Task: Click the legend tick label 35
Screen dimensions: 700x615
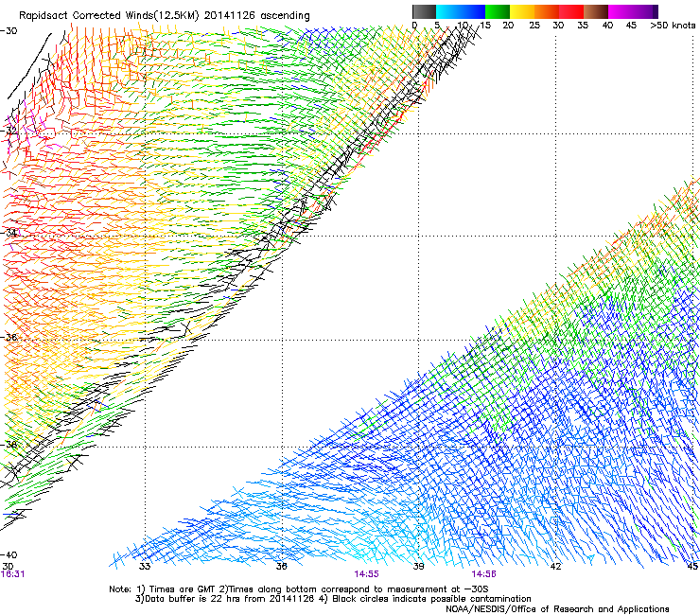Action: (583, 26)
